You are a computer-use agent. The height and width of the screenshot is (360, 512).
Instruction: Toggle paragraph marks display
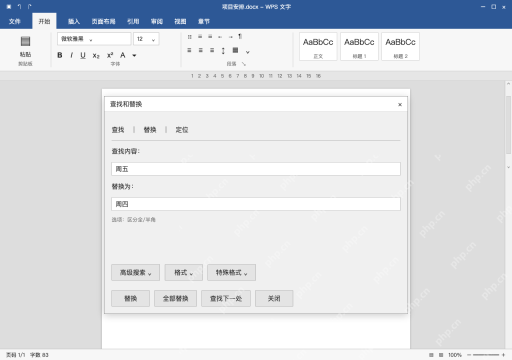240,36
